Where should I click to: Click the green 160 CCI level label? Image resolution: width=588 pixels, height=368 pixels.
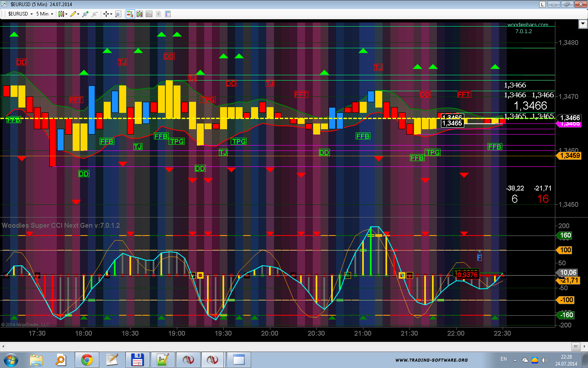[x=565, y=236]
